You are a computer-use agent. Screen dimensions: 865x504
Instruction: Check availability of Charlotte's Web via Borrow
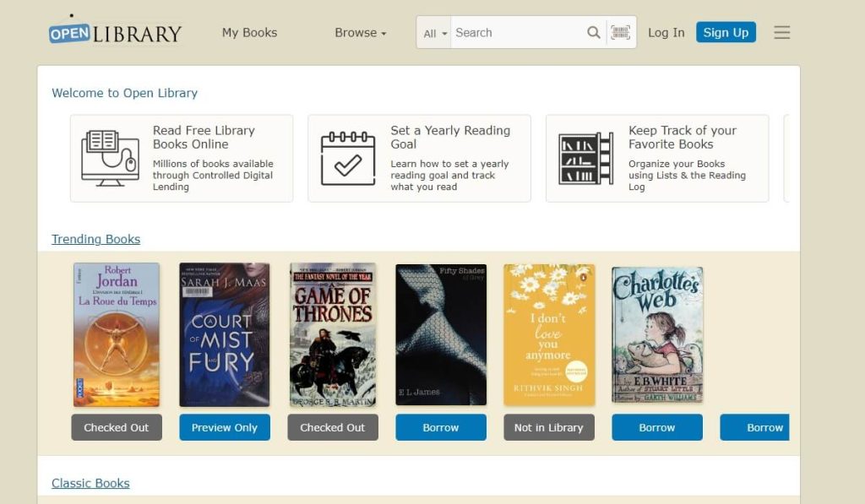click(656, 427)
